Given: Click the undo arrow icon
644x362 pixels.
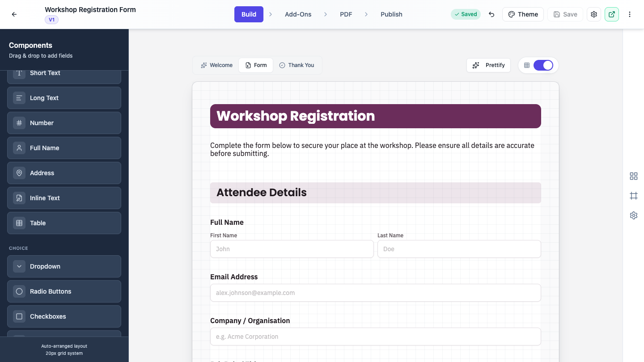Looking at the screenshot, I should 491,14.
